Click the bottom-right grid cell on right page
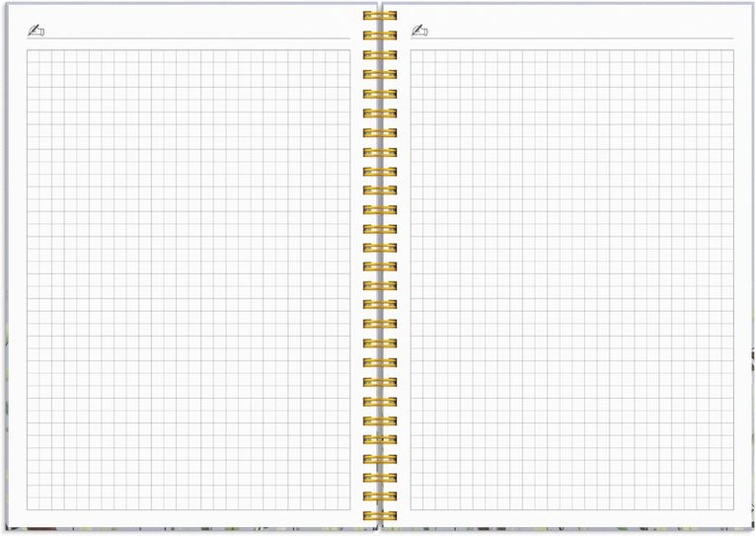 coord(728,503)
